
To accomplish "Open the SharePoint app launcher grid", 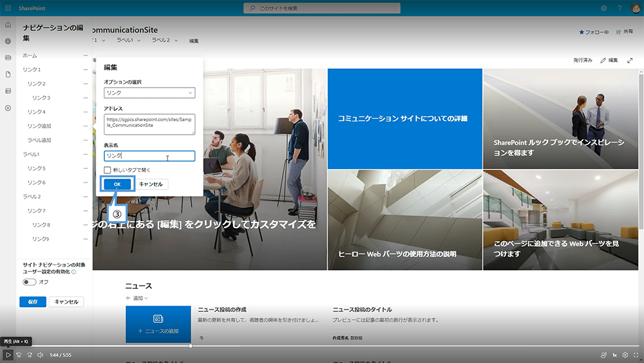I will [8, 8].
